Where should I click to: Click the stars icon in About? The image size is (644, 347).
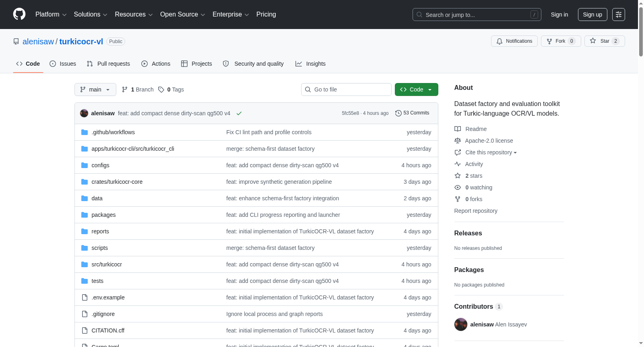[x=458, y=176]
